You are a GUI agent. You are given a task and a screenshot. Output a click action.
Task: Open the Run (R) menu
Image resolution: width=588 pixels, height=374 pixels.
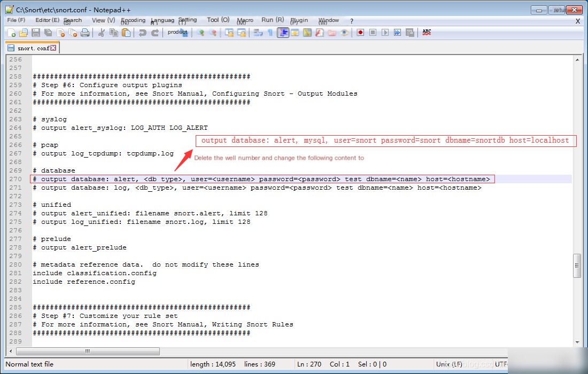[x=273, y=20]
